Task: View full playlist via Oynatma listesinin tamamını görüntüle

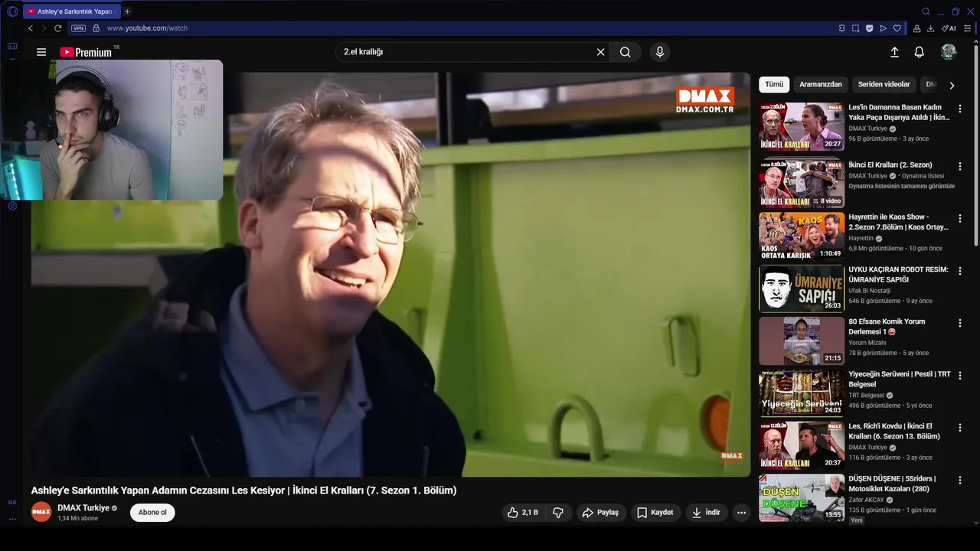Action: click(902, 186)
